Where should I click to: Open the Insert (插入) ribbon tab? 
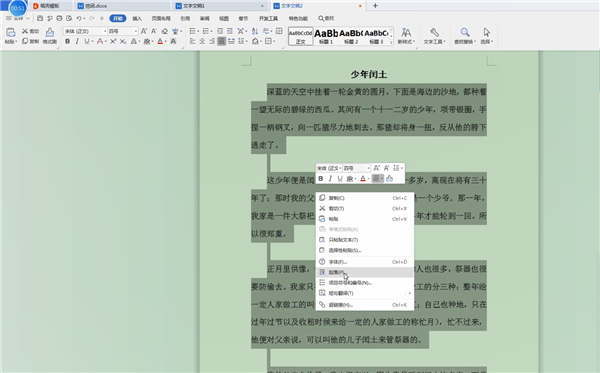[x=137, y=18]
